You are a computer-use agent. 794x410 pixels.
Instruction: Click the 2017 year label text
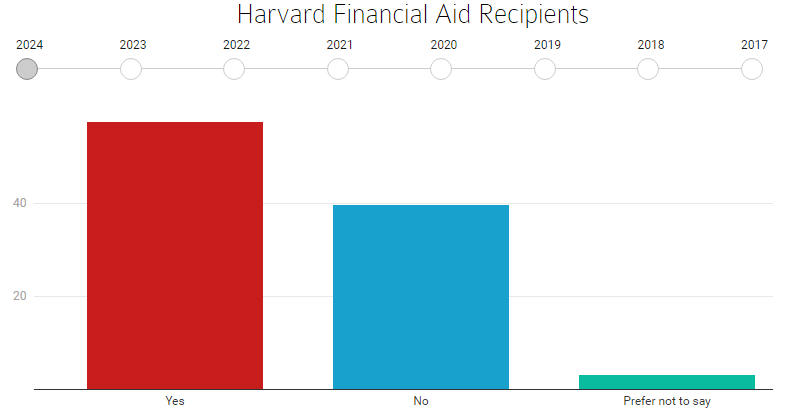754,45
